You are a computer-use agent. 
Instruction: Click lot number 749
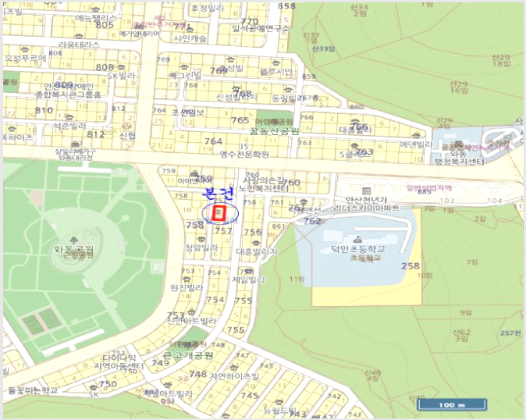pos(160,363)
